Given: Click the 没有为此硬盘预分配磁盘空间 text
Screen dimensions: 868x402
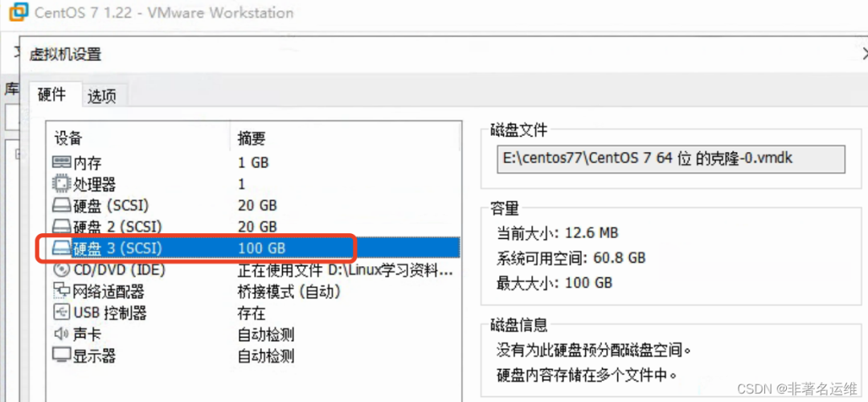Looking at the screenshot, I should (594, 350).
